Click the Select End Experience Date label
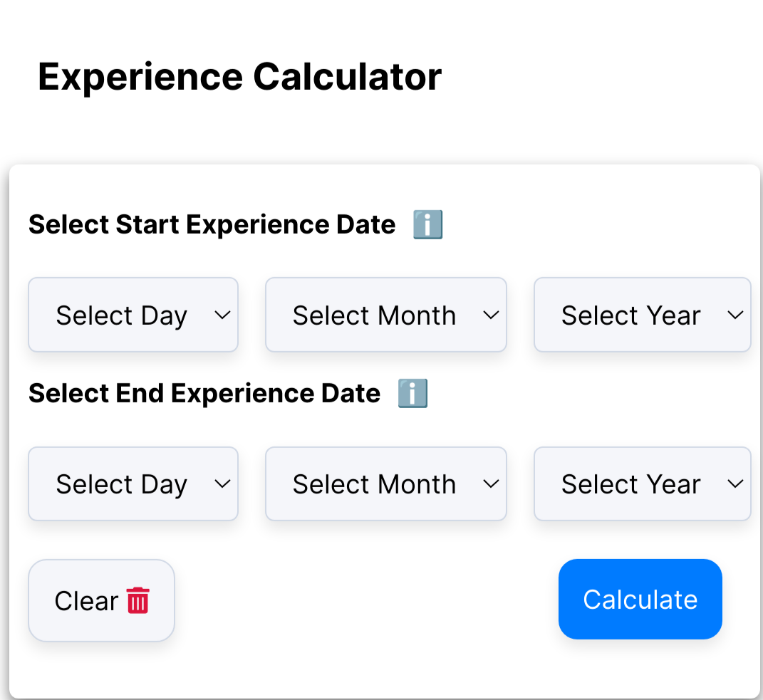The width and height of the screenshot is (763, 700). point(203,392)
